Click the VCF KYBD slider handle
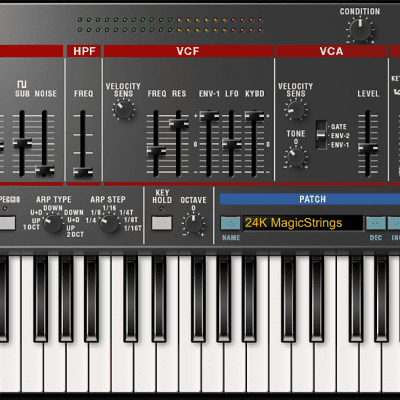 pyautogui.click(x=254, y=116)
